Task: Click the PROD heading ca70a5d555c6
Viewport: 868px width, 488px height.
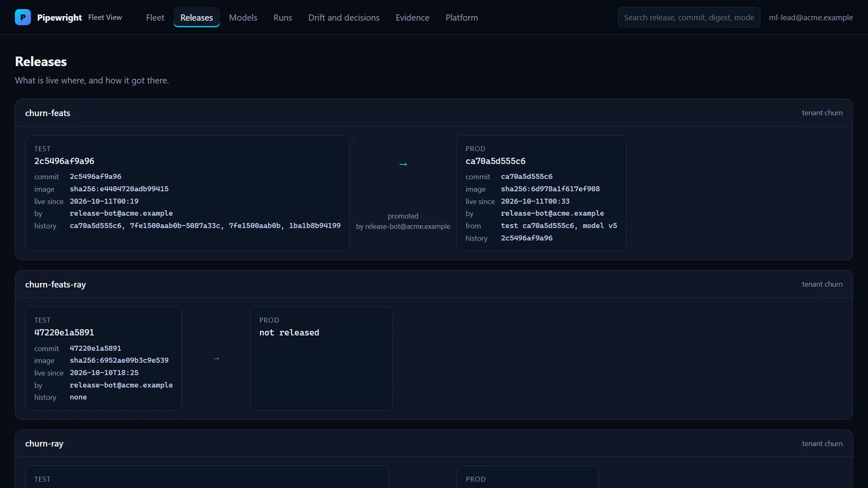Action: click(x=495, y=161)
